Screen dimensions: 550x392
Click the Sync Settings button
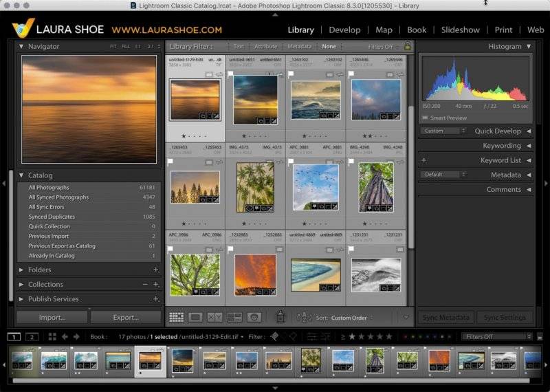pyautogui.click(x=505, y=318)
